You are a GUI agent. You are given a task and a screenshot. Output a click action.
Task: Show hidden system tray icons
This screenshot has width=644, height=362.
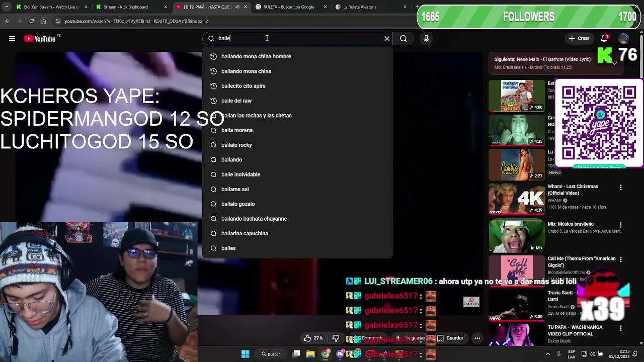pyautogui.click(x=548, y=354)
